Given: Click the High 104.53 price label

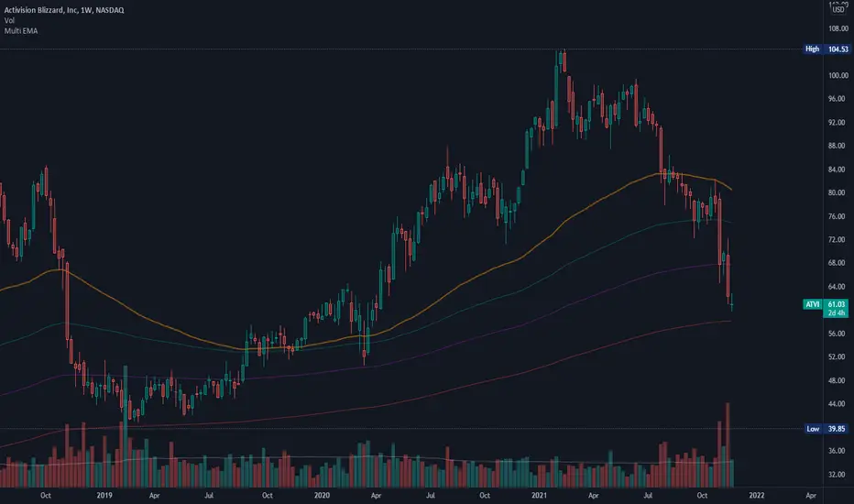Looking at the screenshot, I should tap(827, 49).
